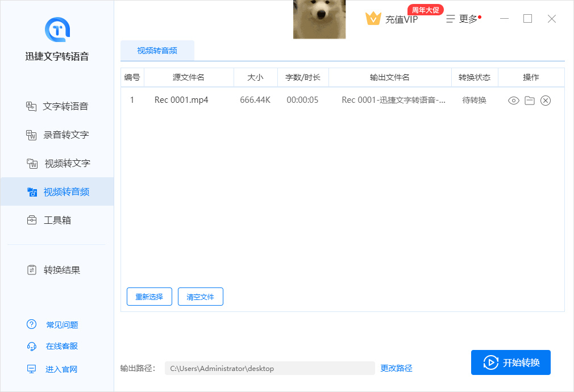Click the 视频转文字 sidebar icon
574x392 pixels.
pos(32,163)
